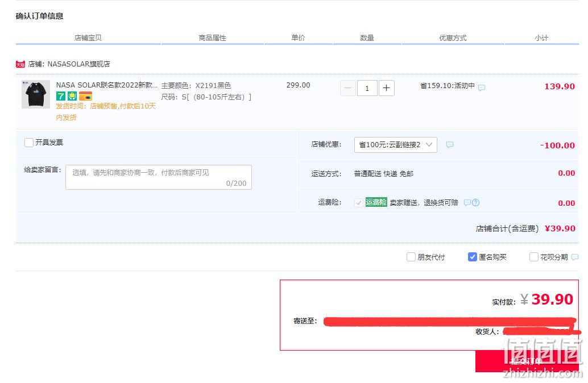The height and width of the screenshot is (383, 588).
Task: Toggle the 运费险 shipping insurance checkbox
Action: click(x=358, y=203)
